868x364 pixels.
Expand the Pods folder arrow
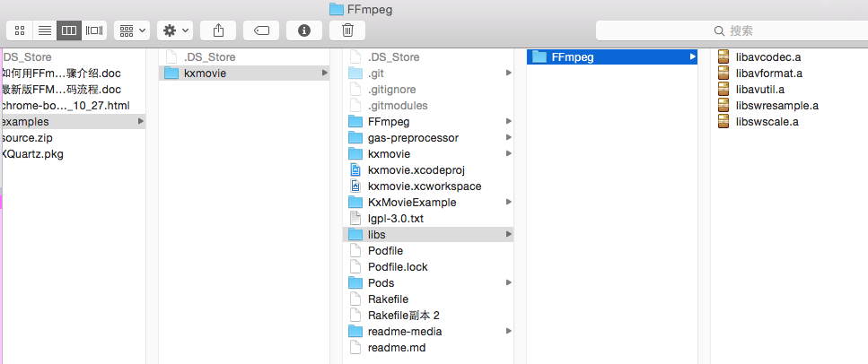[x=508, y=283]
